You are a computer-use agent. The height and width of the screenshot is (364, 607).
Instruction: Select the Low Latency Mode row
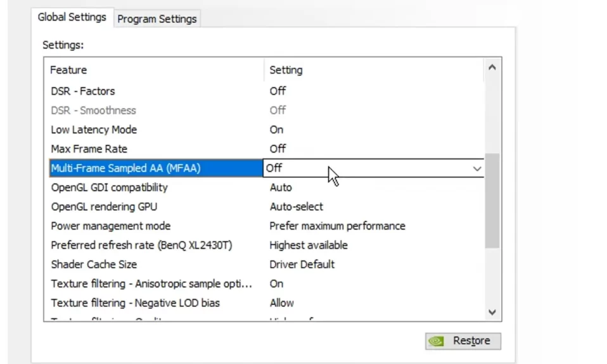(266, 130)
